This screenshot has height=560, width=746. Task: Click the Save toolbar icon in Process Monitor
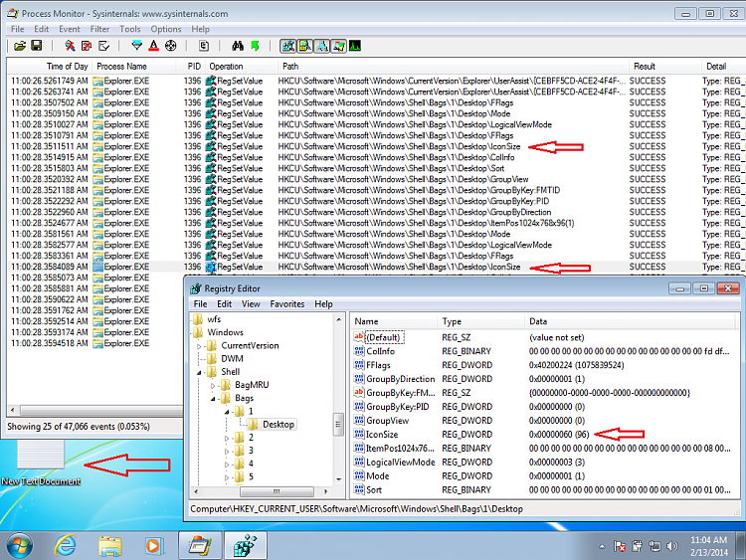tap(36, 46)
